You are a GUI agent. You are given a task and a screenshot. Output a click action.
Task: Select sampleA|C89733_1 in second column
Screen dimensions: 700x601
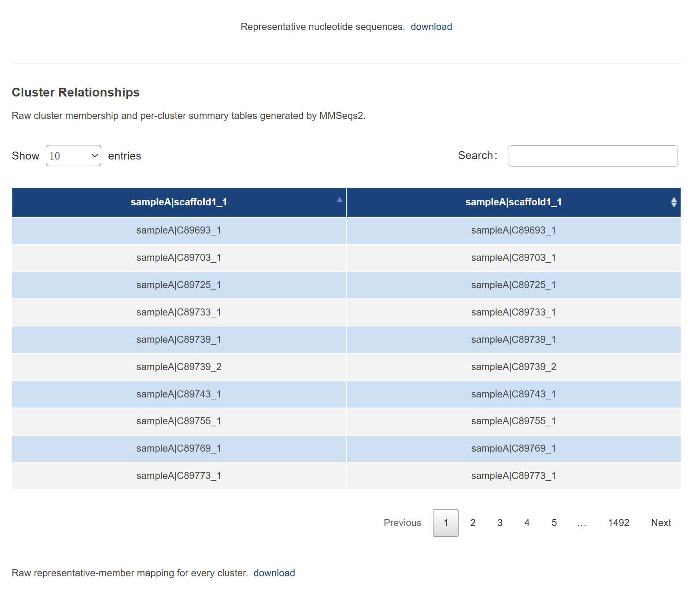pos(514,312)
